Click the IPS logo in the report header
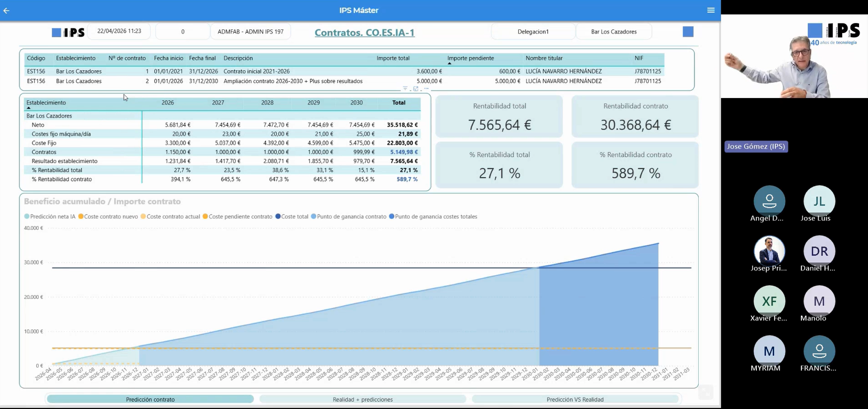The image size is (868, 409). point(68,33)
